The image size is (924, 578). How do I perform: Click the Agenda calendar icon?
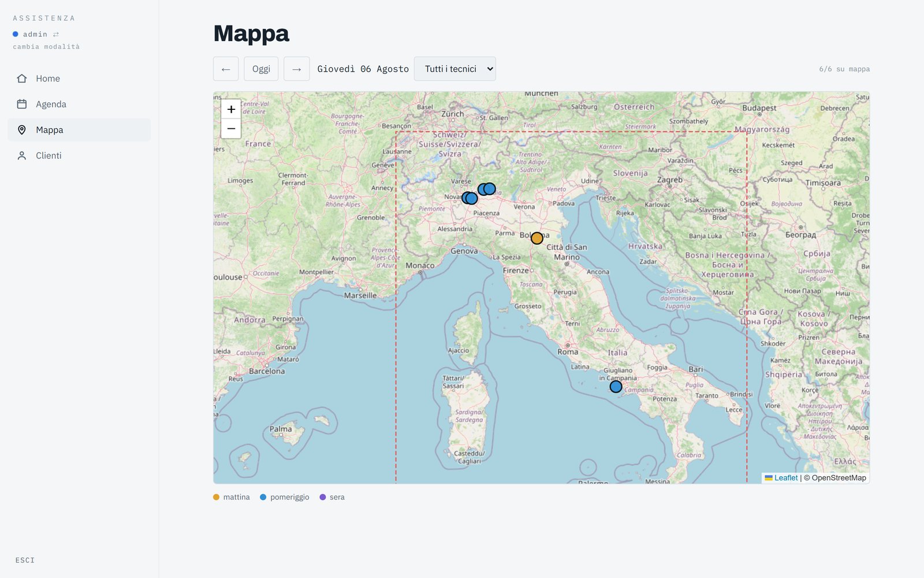(22, 104)
